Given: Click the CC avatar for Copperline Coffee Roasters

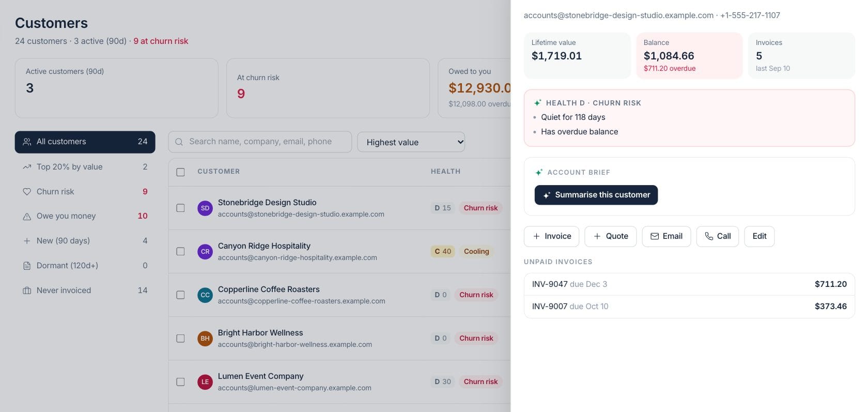Looking at the screenshot, I should pos(205,295).
